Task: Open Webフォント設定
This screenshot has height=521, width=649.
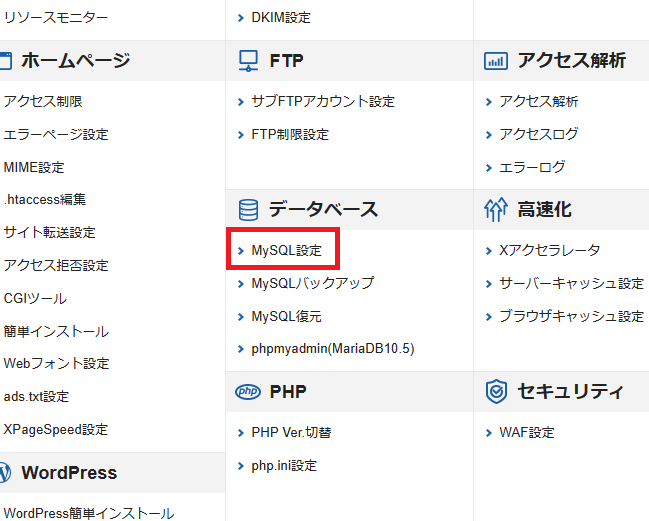Action: 56,364
